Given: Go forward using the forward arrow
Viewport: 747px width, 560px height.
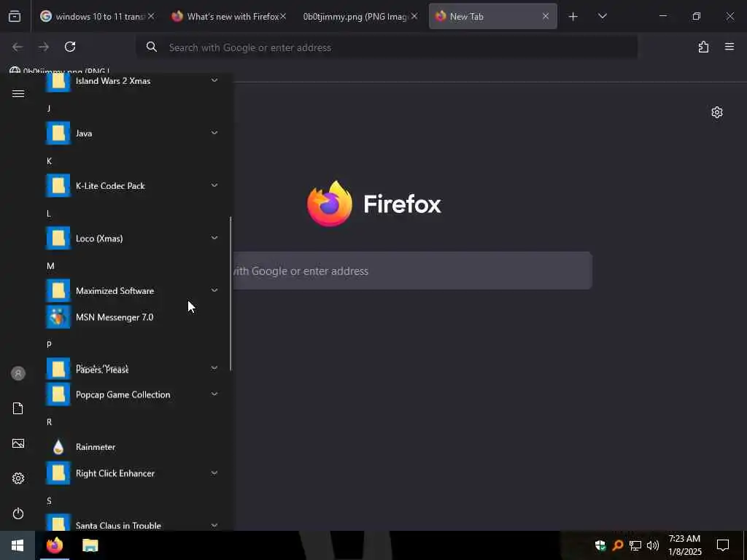Looking at the screenshot, I should tap(44, 47).
